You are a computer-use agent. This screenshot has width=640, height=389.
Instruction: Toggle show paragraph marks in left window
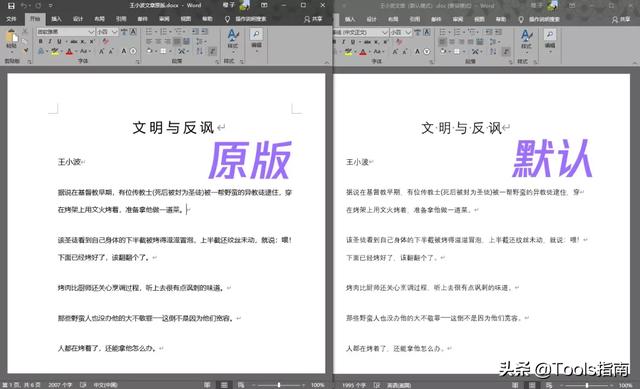coord(212,51)
